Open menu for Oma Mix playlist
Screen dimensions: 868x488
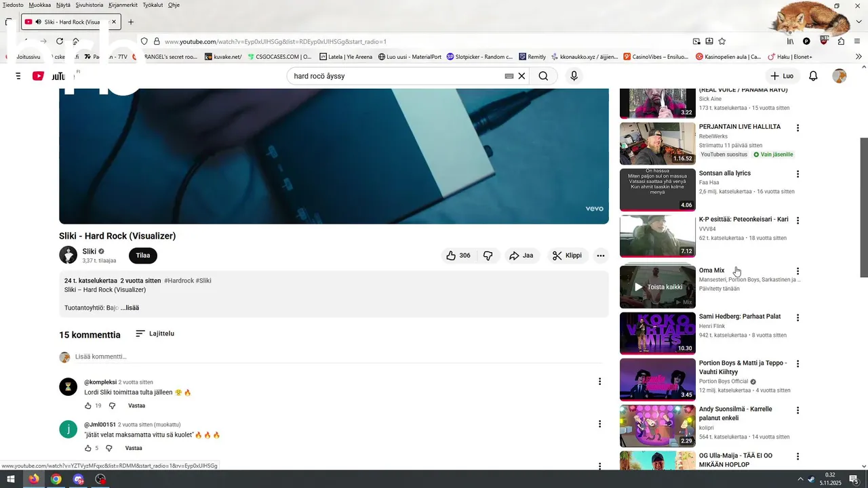coord(797,271)
